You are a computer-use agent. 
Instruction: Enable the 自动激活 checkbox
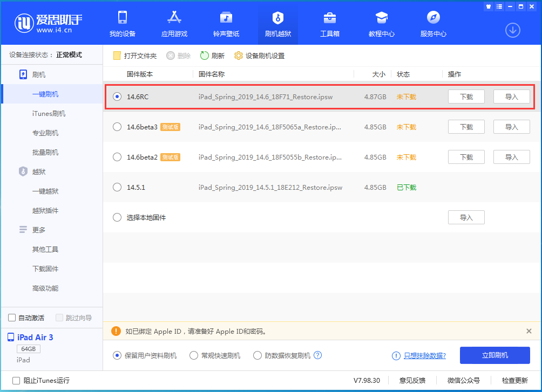pyautogui.click(x=12, y=318)
